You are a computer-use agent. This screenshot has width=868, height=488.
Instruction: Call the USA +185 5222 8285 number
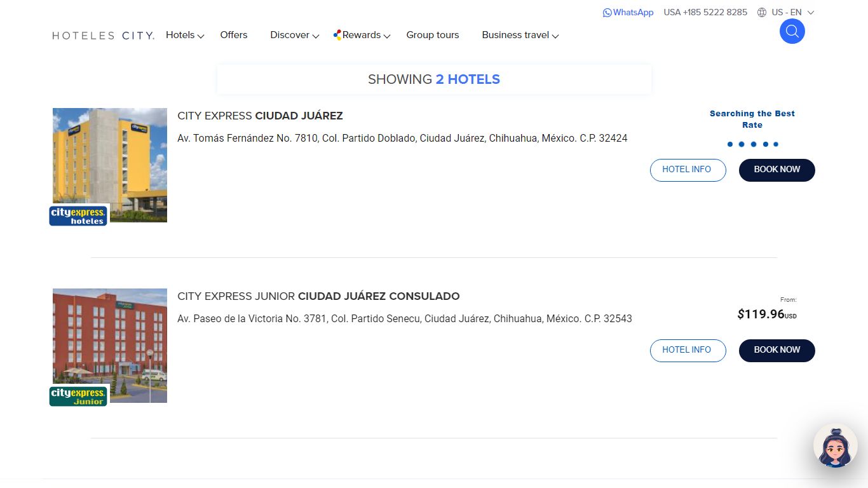coord(705,13)
